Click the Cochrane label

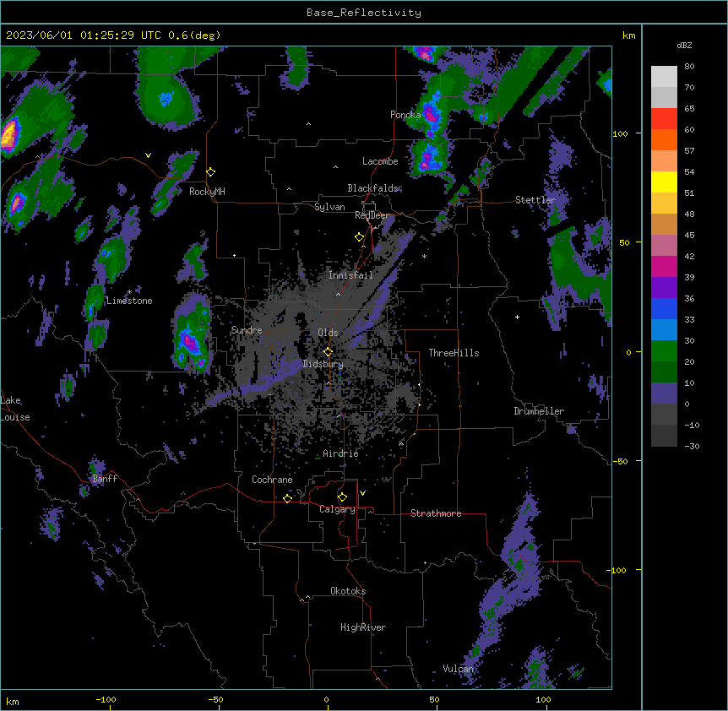point(272,480)
